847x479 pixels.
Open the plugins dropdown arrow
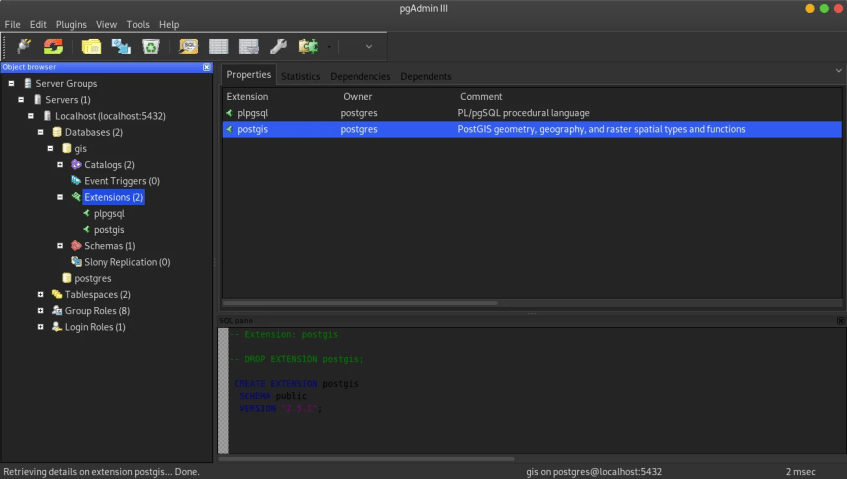click(x=328, y=47)
